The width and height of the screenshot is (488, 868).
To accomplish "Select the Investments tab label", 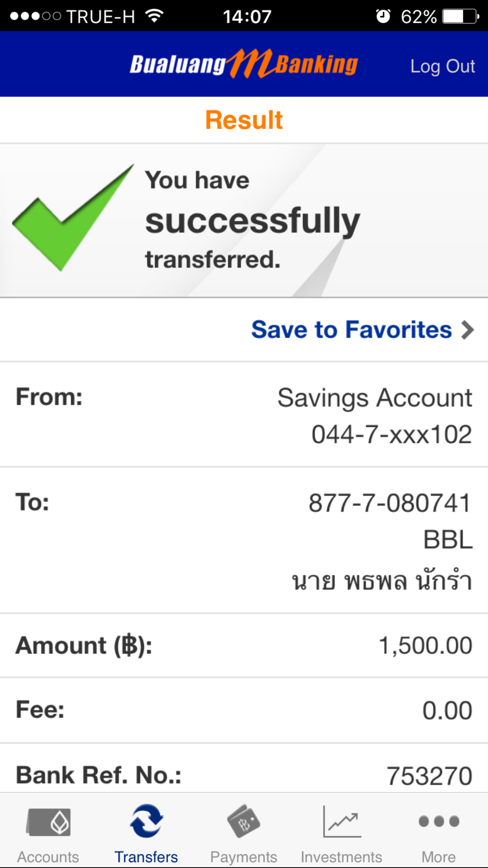I will [x=341, y=857].
